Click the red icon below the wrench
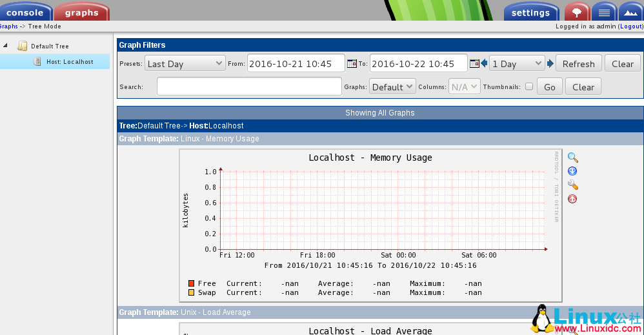This screenshot has height=335, width=644. pyautogui.click(x=572, y=199)
